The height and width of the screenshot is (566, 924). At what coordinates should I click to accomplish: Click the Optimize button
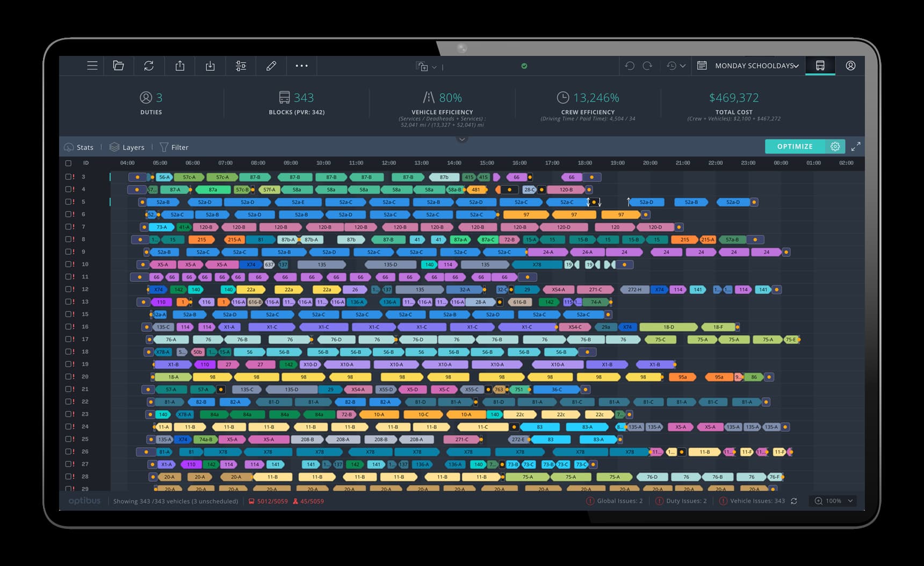(795, 146)
